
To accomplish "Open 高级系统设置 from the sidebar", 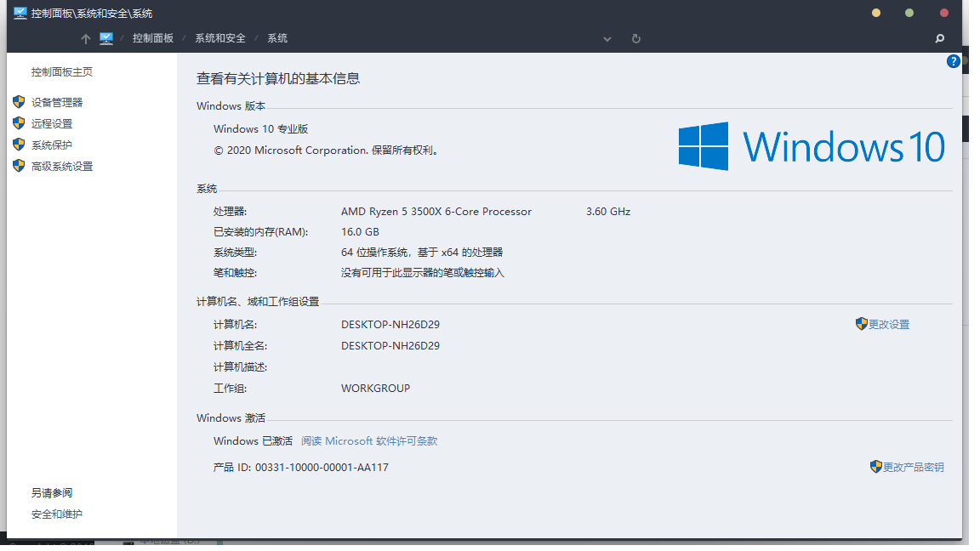I will [x=62, y=166].
